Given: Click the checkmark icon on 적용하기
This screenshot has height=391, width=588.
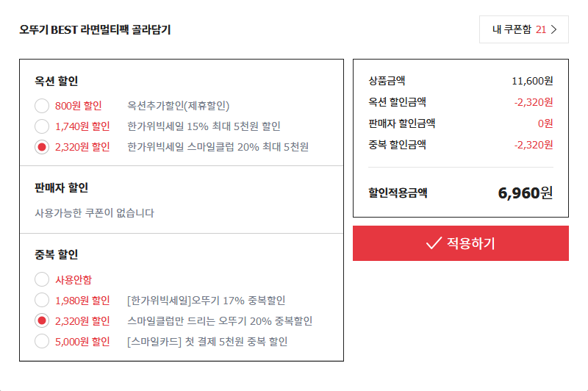Looking at the screenshot, I should (434, 243).
